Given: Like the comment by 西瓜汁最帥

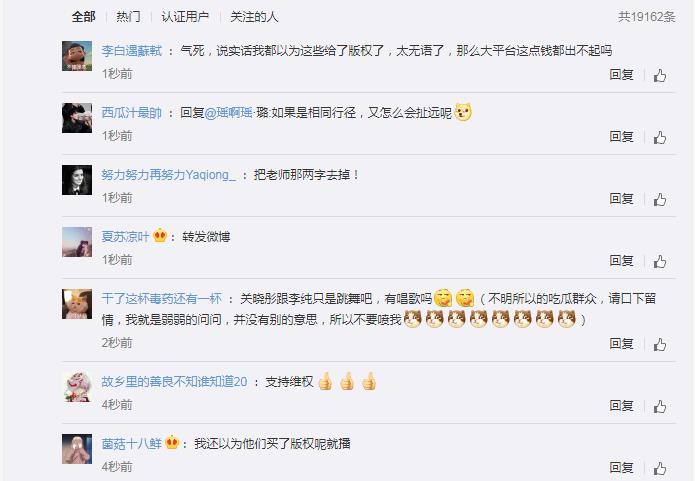Looking at the screenshot, I should (660, 137).
